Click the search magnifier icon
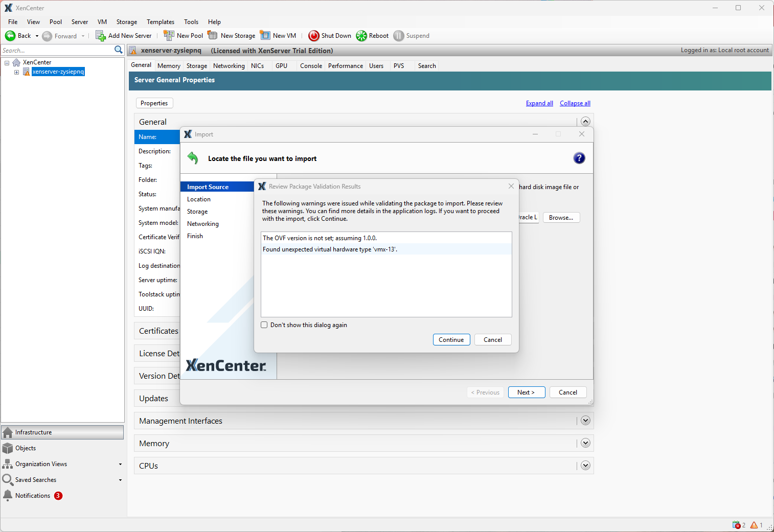This screenshot has height=532, width=774. tap(119, 50)
